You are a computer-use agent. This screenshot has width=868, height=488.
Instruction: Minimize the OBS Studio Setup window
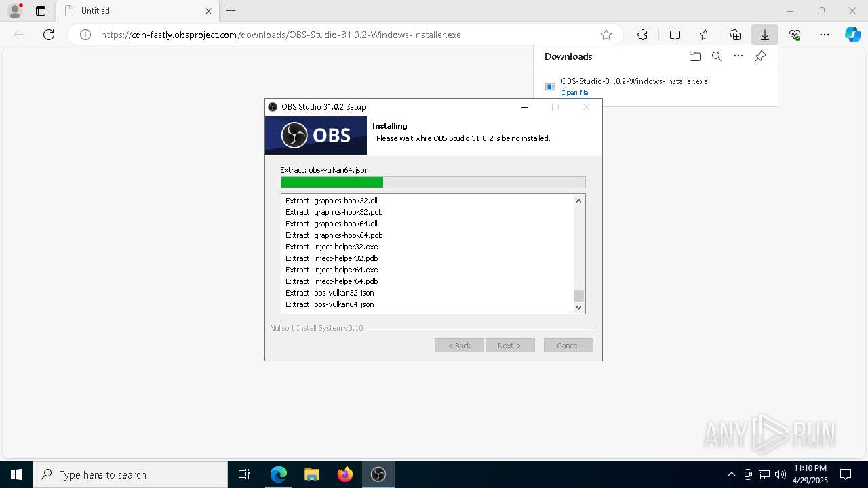coord(525,107)
